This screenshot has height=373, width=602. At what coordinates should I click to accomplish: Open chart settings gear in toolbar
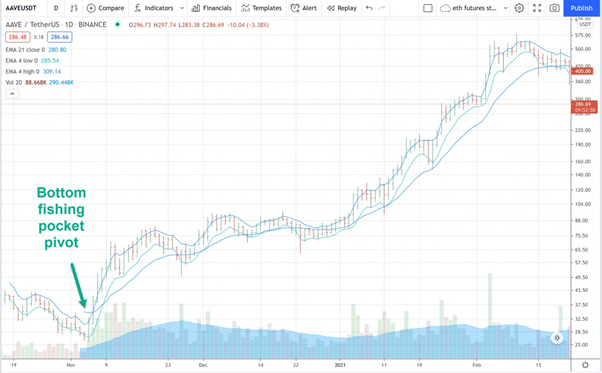pyautogui.click(x=519, y=8)
